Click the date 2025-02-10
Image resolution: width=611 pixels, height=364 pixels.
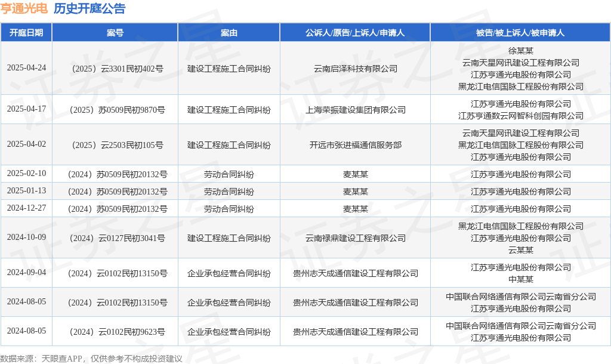[26, 174]
